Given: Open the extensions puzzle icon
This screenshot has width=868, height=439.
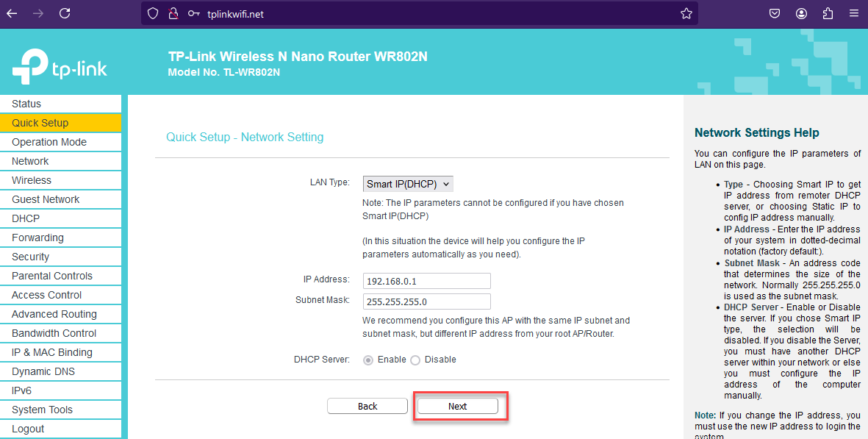Looking at the screenshot, I should point(828,13).
